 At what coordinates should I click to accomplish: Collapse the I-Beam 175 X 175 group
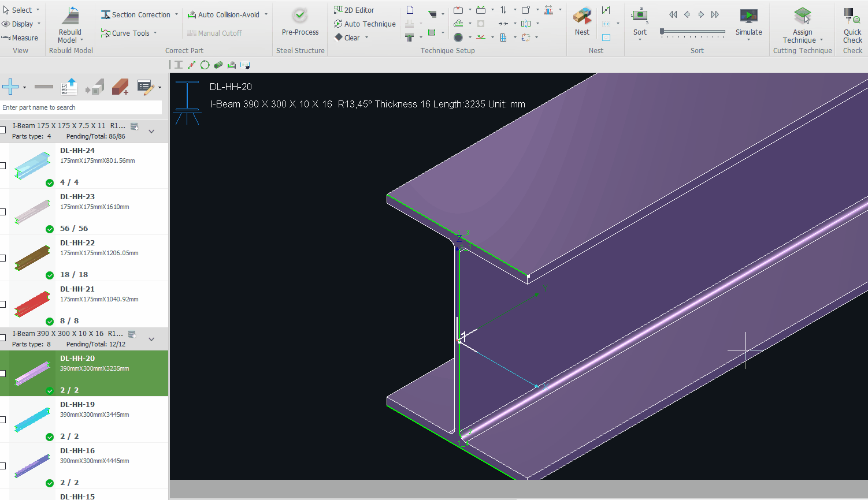(x=151, y=131)
